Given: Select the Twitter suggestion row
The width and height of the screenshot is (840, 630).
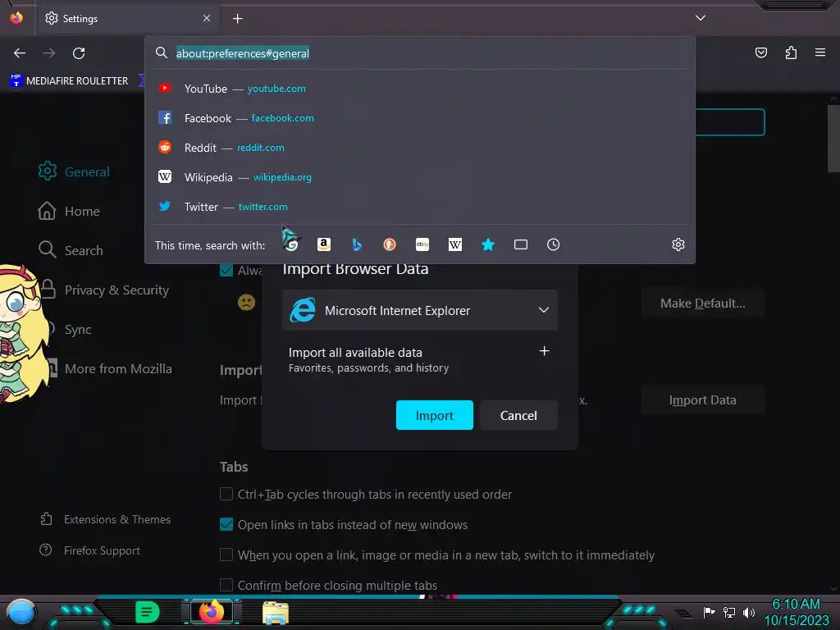Looking at the screenshot, I should (x=420, y=206).
